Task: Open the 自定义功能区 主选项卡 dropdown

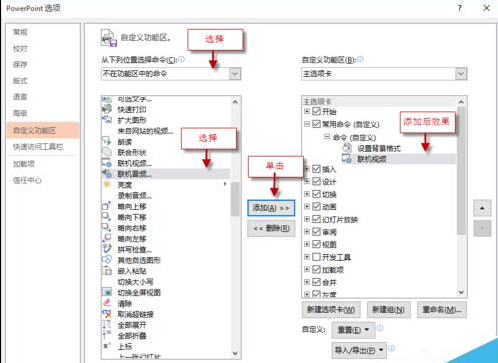Action: pyautogui.click(x=384, y=74)
